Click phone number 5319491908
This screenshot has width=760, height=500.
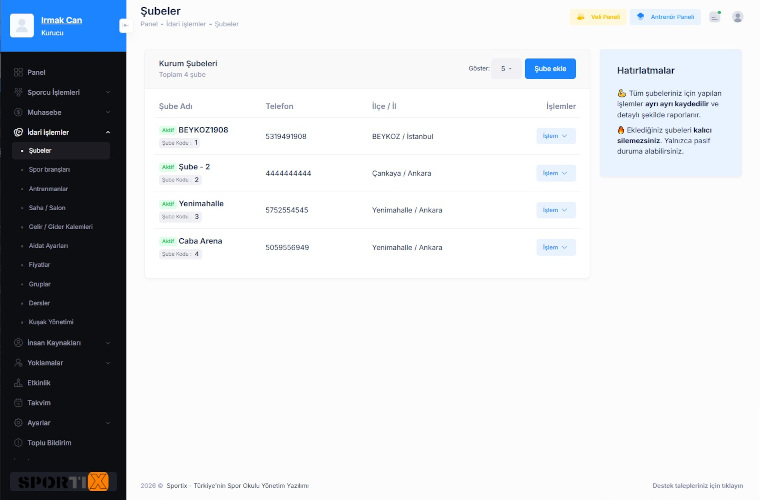point(286,137)
